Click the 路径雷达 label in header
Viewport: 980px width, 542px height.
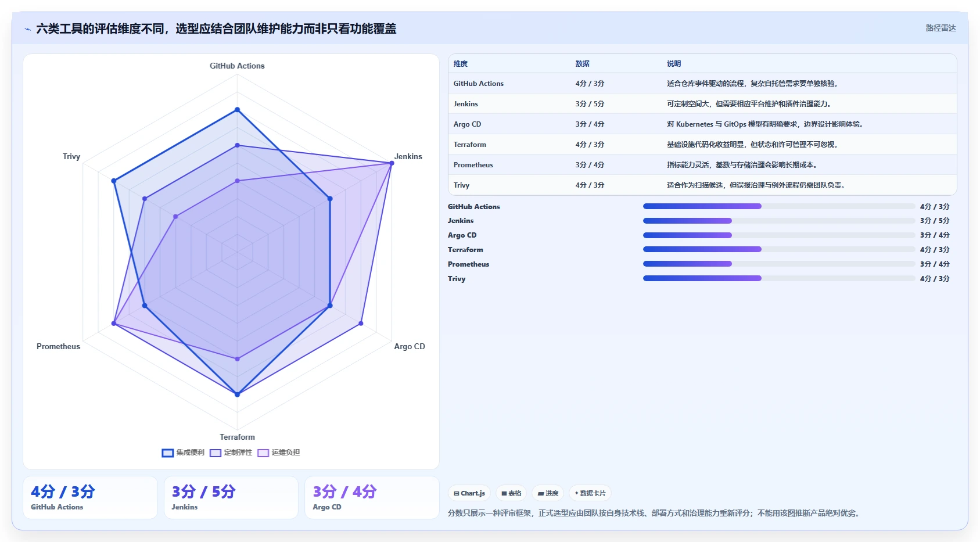[940, 28]
